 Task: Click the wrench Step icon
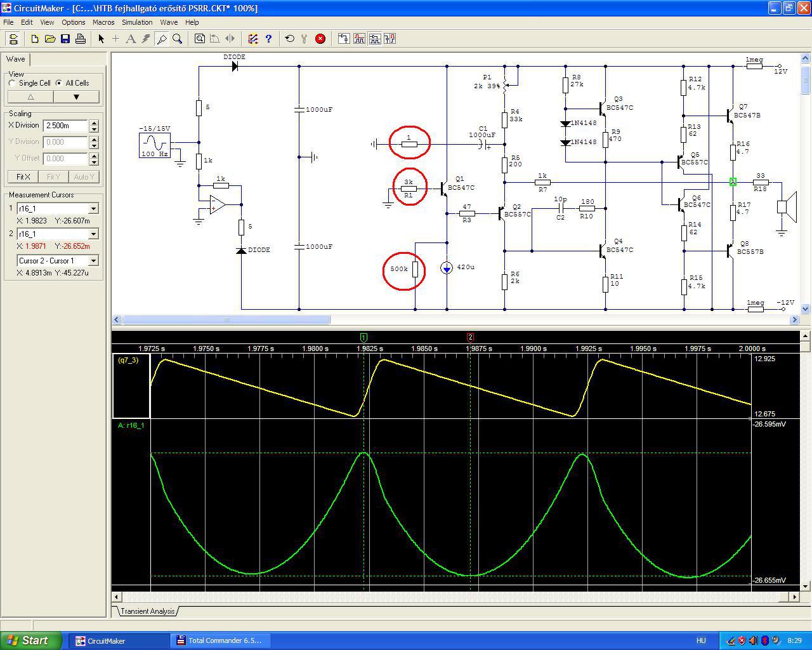coord(304,39)
